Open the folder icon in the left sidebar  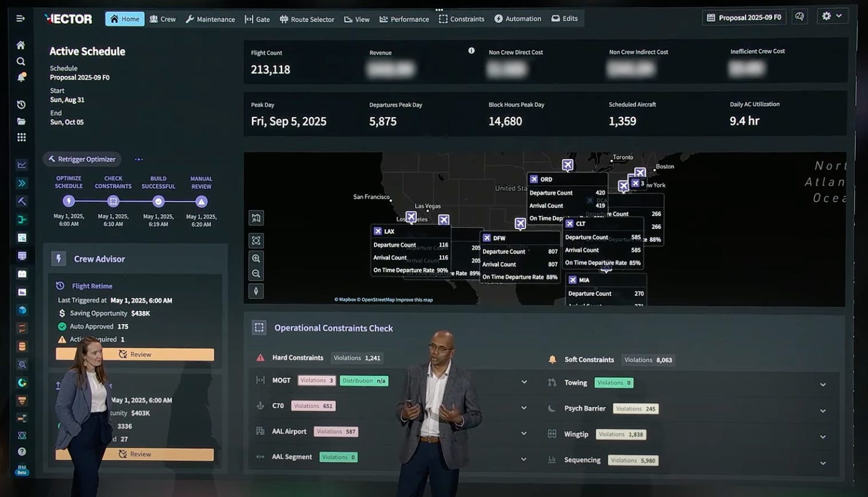pyautogui.click(x=21, y=121)
